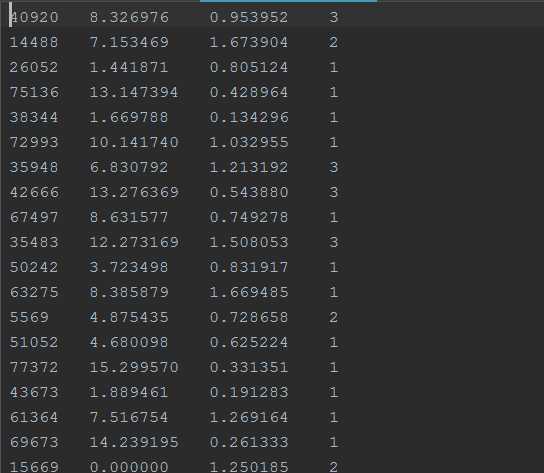Select the number 1.673904
The width and height of the screenshot is (544, 473).
249,42
